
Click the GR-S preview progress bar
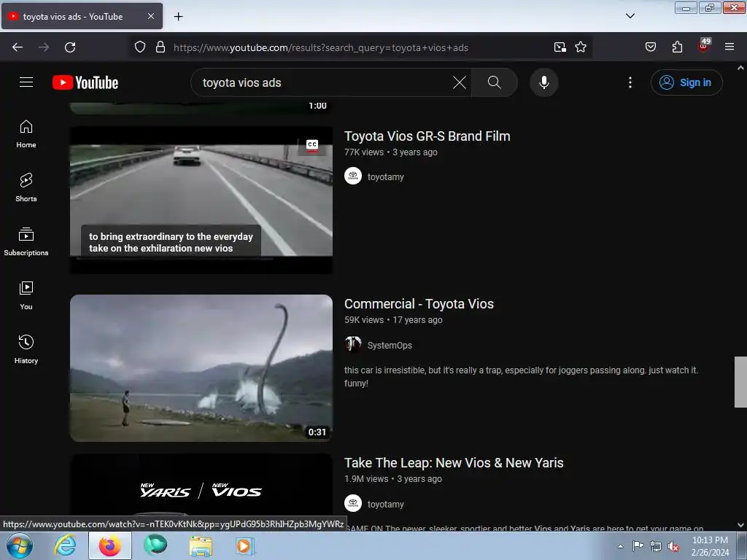(x=201, y=259)
